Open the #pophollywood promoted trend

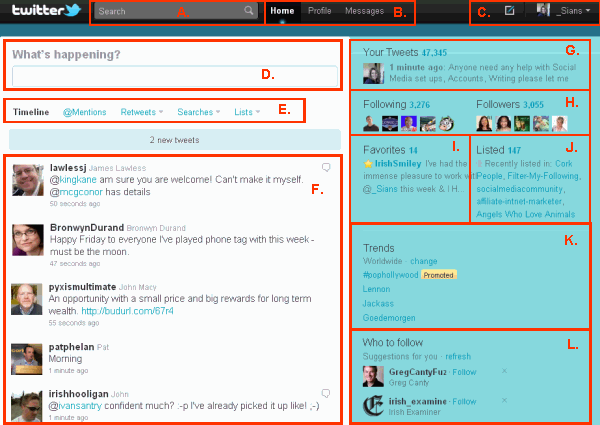(x=390, y=275)
